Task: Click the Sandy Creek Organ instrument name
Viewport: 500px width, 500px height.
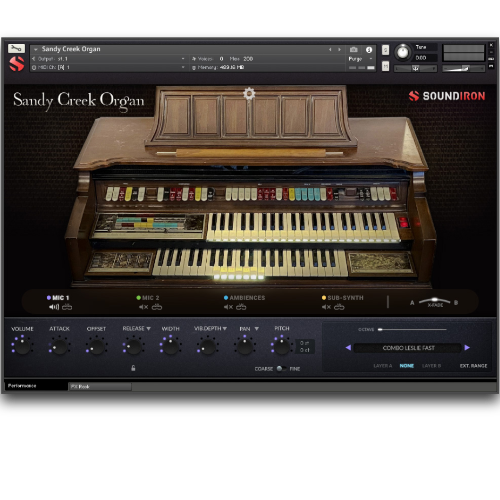Action: (71, 49)
